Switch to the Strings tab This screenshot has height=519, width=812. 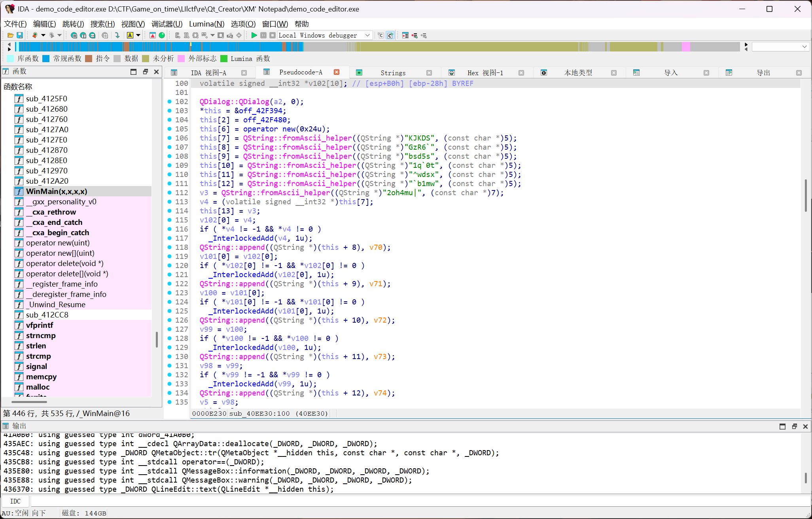tap(393, 73)
